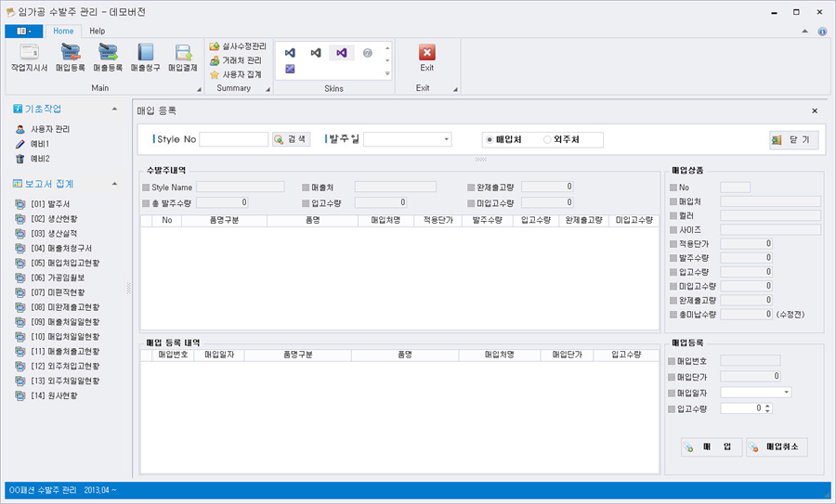Click the 매입 register button
Screen dimensions: 836x504
click(x=712, y=447)
